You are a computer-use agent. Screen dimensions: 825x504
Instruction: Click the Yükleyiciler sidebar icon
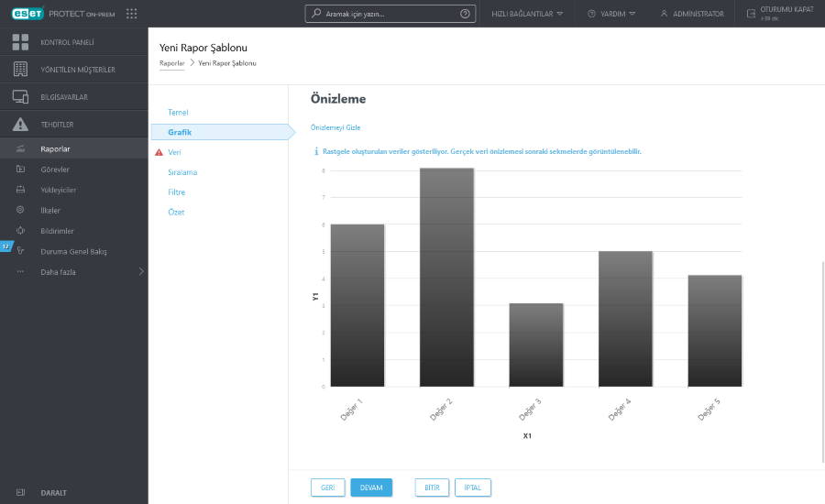20,190
